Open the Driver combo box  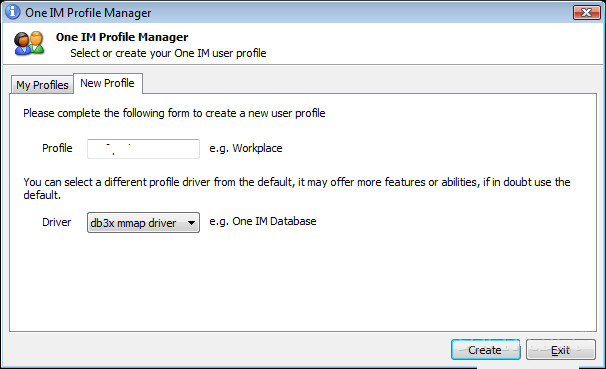click(x=143, y=223)
